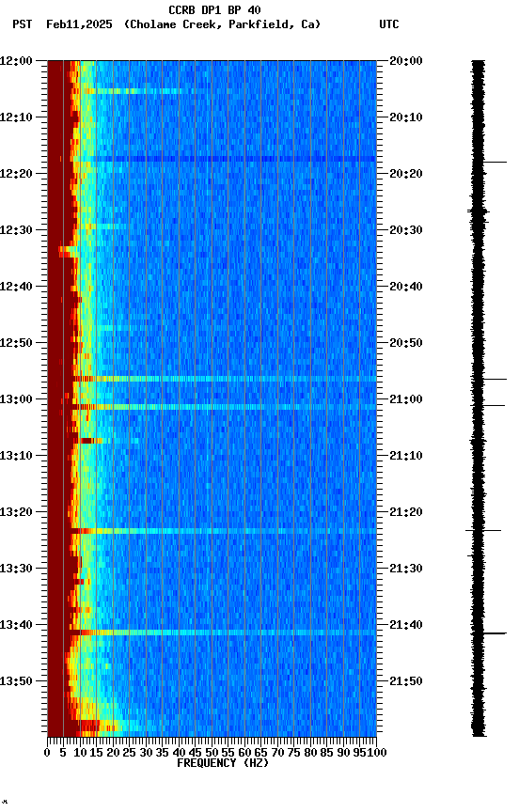The width and height of the screenshot is (519, 812).
Task: Click the 13:30 PST time label
Action: pyautogui.click(x=16, y=570)
